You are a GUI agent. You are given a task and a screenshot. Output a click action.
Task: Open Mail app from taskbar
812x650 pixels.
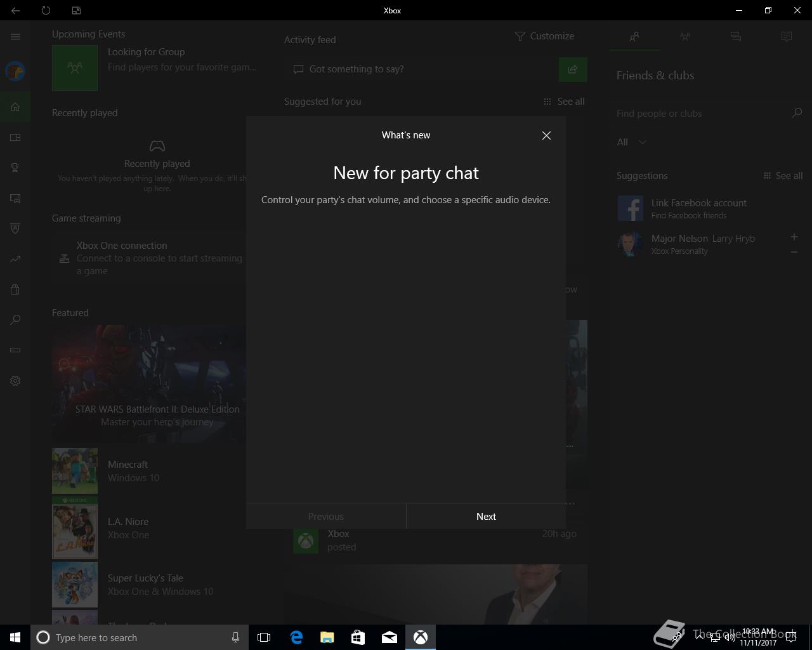(x=390, y=637)
